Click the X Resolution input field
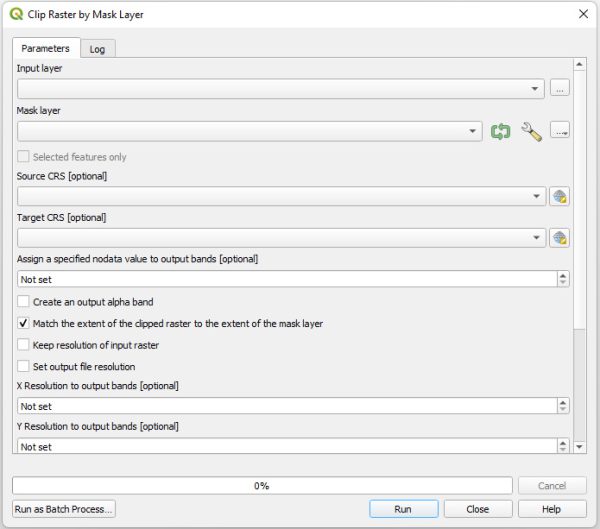Viewport: 600px width, 529px height. click(286, 407)
